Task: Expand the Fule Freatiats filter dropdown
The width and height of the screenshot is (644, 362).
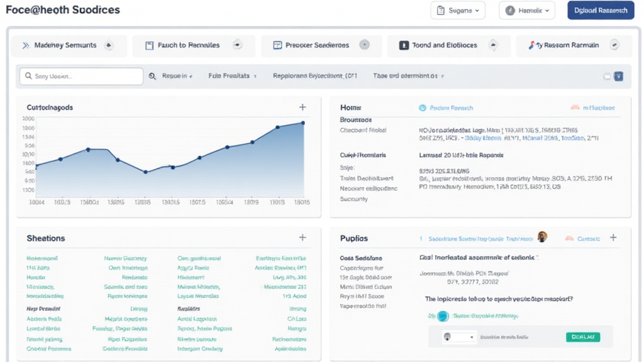Action: click(233, 76)
